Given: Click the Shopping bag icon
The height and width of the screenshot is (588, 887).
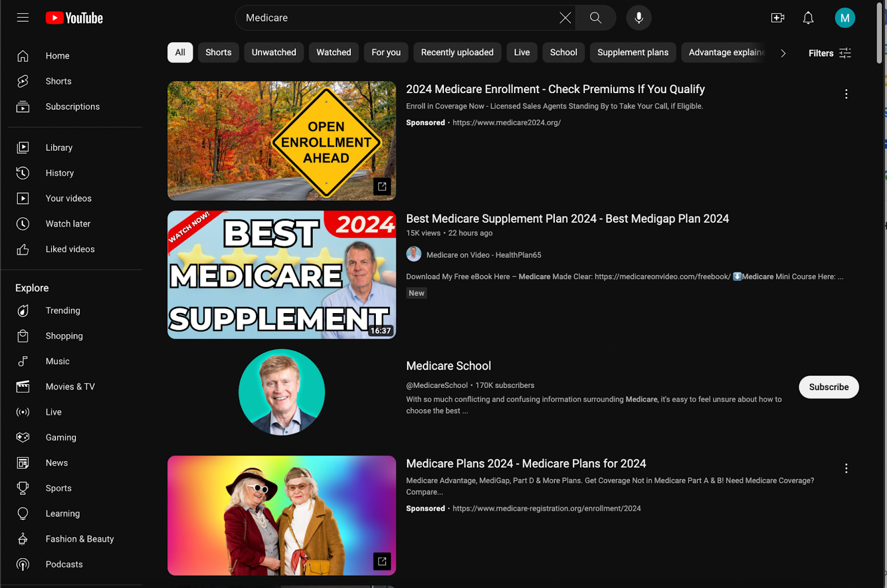Looking at the screenshot, I should 23,336.
